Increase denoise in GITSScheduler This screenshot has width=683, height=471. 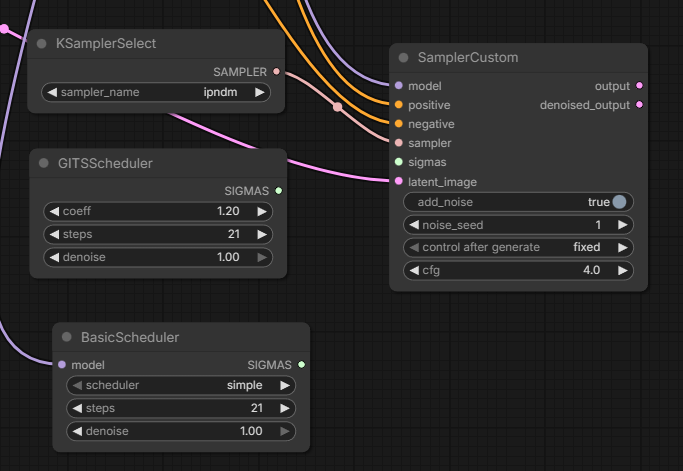coord(262,258)
